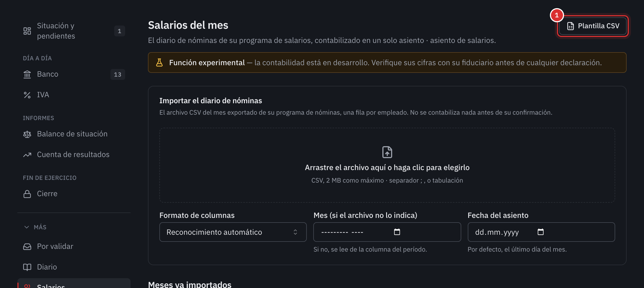Click the Cuenta de resultados trend icon
This screenshot has width=644, height=288.
(27, 155)
